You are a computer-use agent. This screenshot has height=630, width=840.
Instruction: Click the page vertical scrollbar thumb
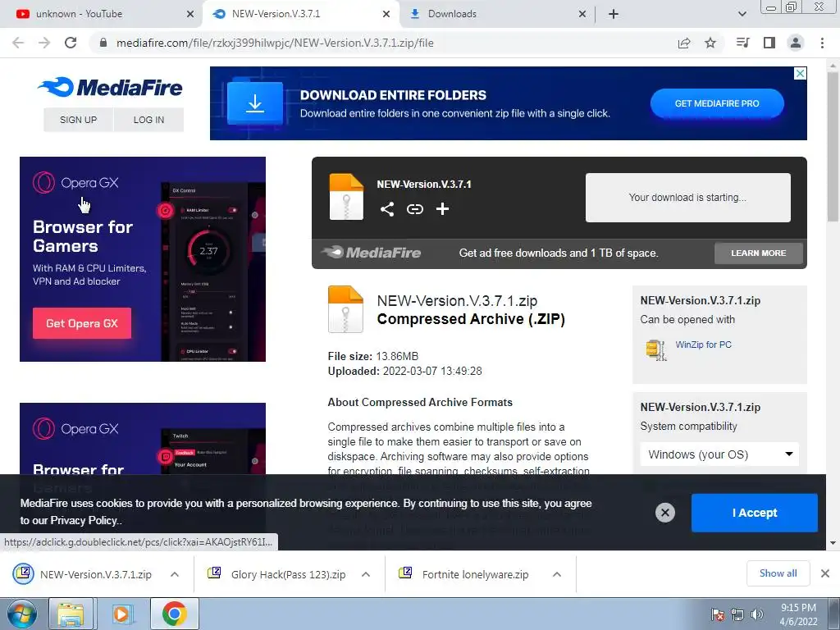[x=833, y=146]
